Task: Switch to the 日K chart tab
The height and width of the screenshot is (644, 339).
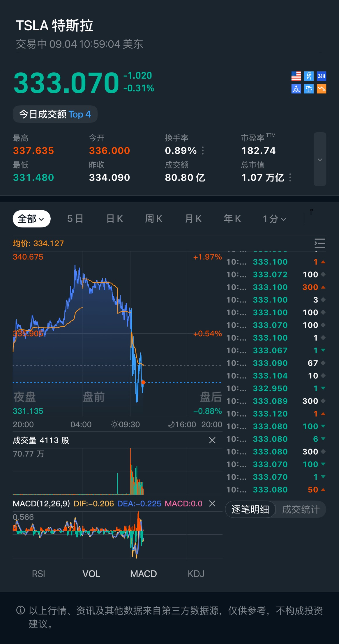Action: pyautogui.click(x=114, y=219)
